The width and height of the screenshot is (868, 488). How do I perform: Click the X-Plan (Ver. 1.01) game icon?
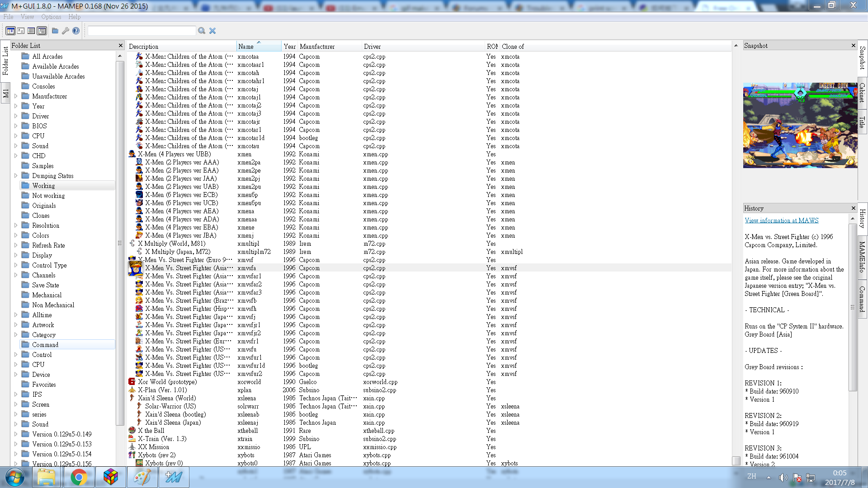[x=132, y=390]
